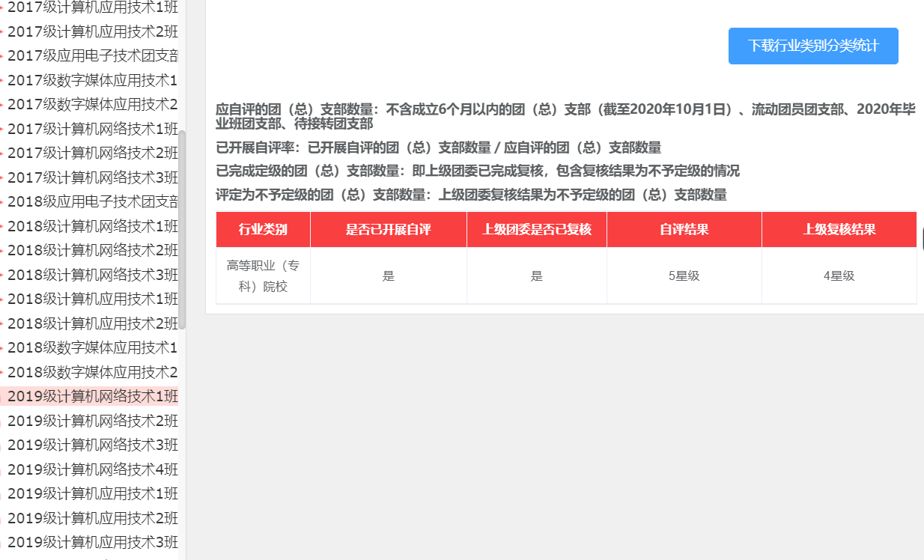Pick 2018级计算机应用技术1班 from the tree

tap(93, 299)
